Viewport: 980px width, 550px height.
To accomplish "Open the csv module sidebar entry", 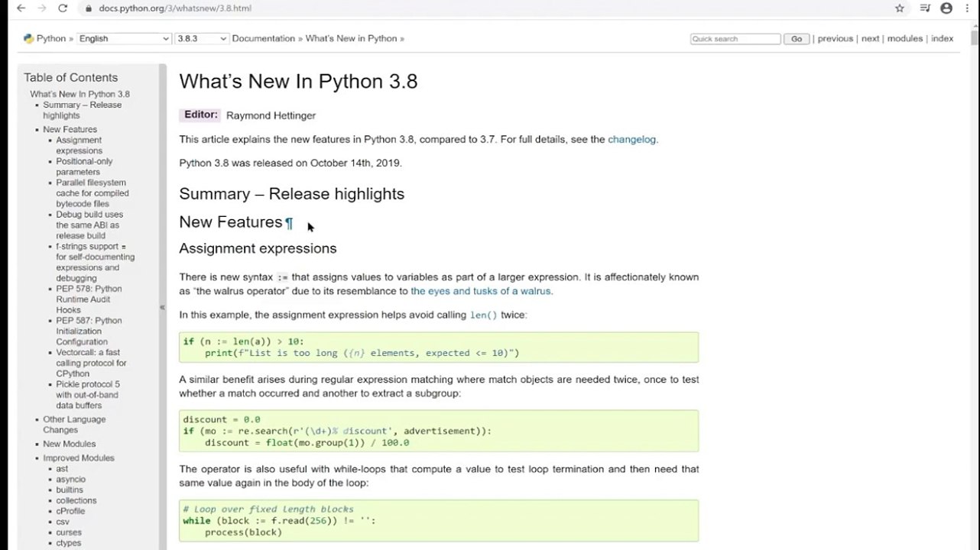I will pos(63,522).
